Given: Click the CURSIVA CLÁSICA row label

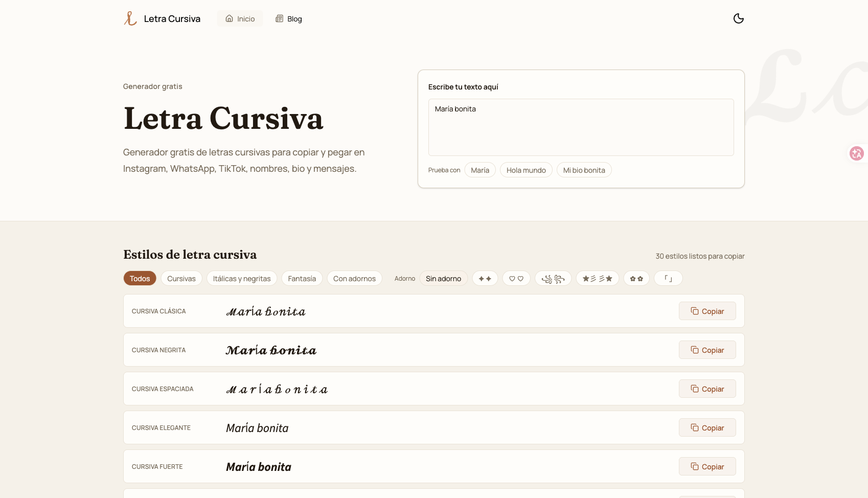Looking at the screenshot, I should pos(159,311).
